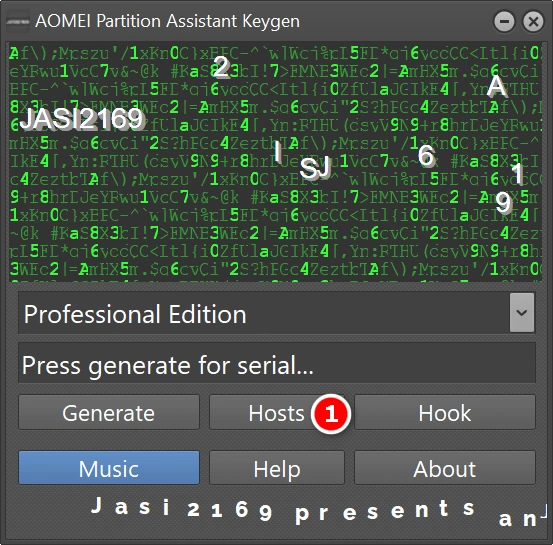Open the Help dialog
The image size is (553, 545).
(276, 468)
